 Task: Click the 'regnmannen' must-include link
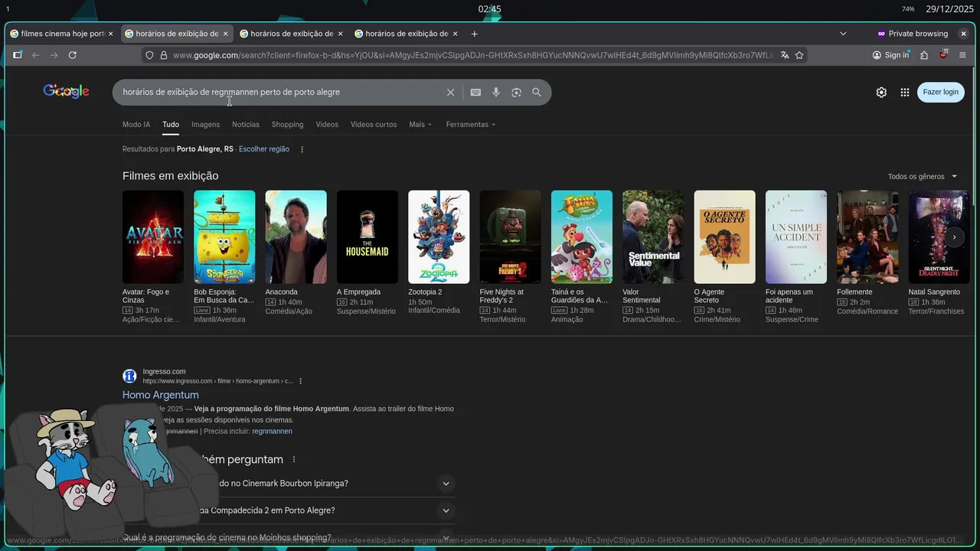[x=272, y=432]
